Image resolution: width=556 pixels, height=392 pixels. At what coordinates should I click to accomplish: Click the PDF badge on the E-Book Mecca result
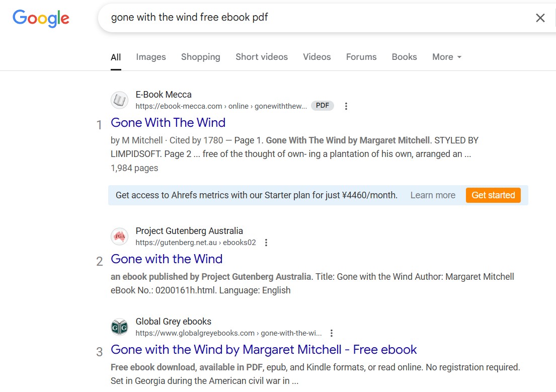pyautogui.click(x=323, y=106)
